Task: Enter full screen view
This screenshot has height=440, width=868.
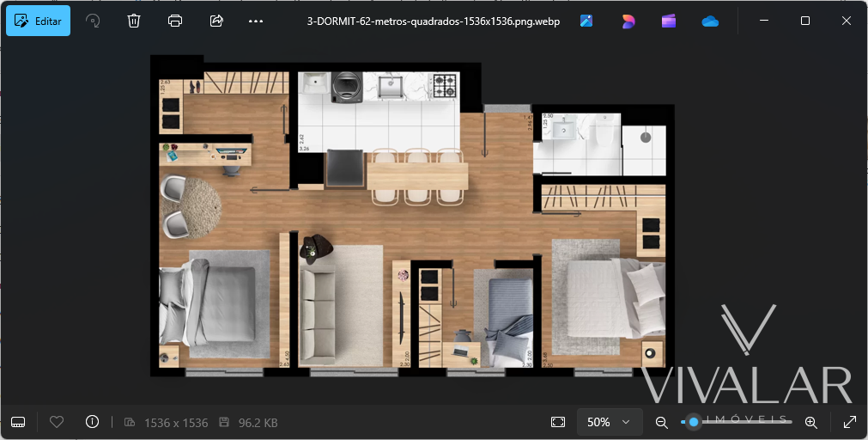Action: tap(850, 422)
